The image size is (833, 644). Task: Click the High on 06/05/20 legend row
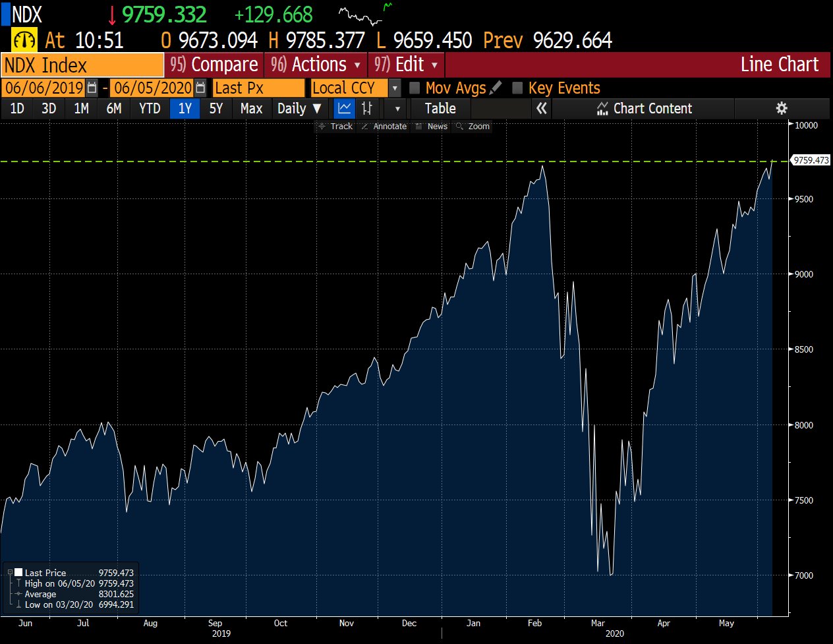tap(73, 583)
